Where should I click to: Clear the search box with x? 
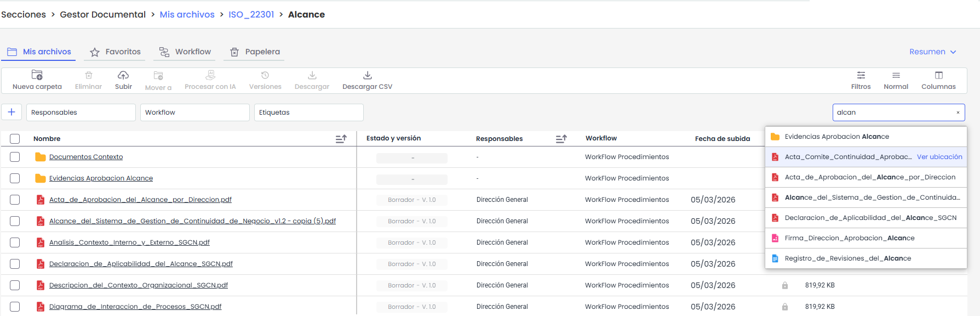pyautogui.click(x=958, y=112)
